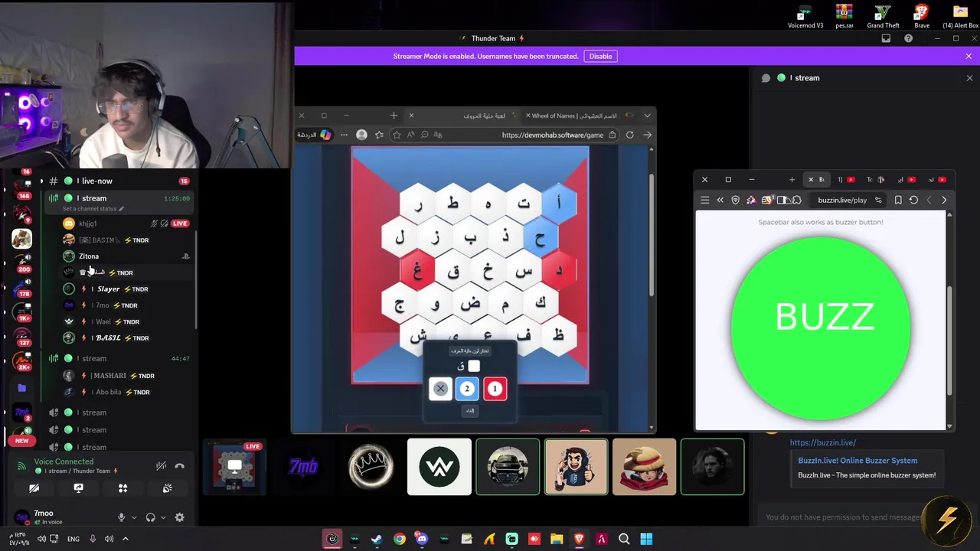Open tab search dropdown arrow in Edge
Viewport: 980px width, 551px height.
[648, 116]
